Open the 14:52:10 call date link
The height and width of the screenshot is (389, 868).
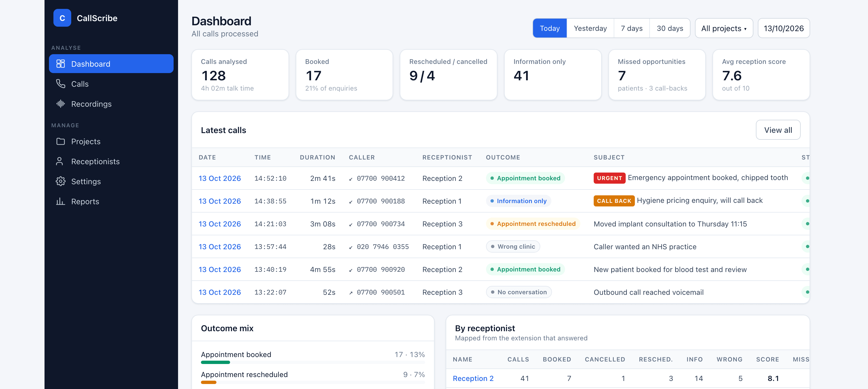pos(220,178)
